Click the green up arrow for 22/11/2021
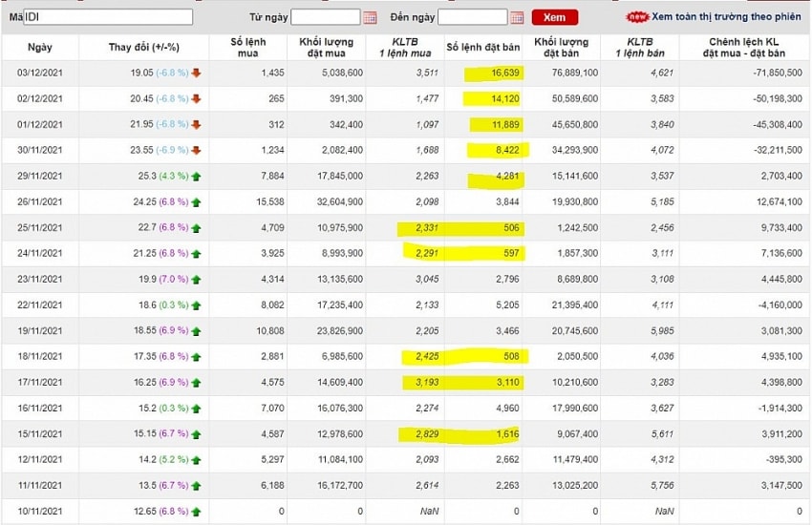 pyautogui.click(x=196, y=305)
